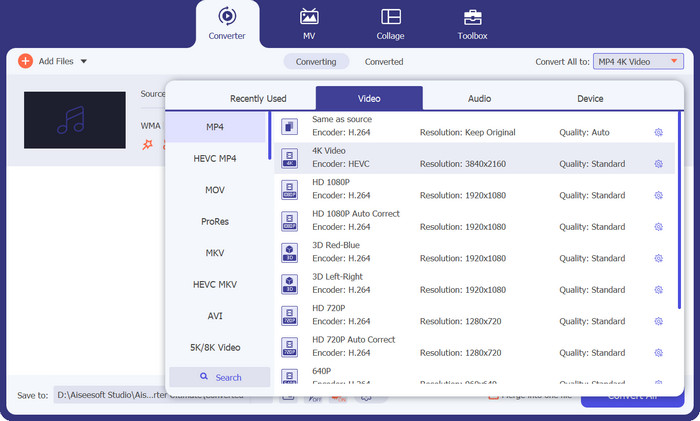Image resolution: width=700 pixels, height=421 pixels.
Task: Choose 5K/8K Video format
Action: coord(215,347)
